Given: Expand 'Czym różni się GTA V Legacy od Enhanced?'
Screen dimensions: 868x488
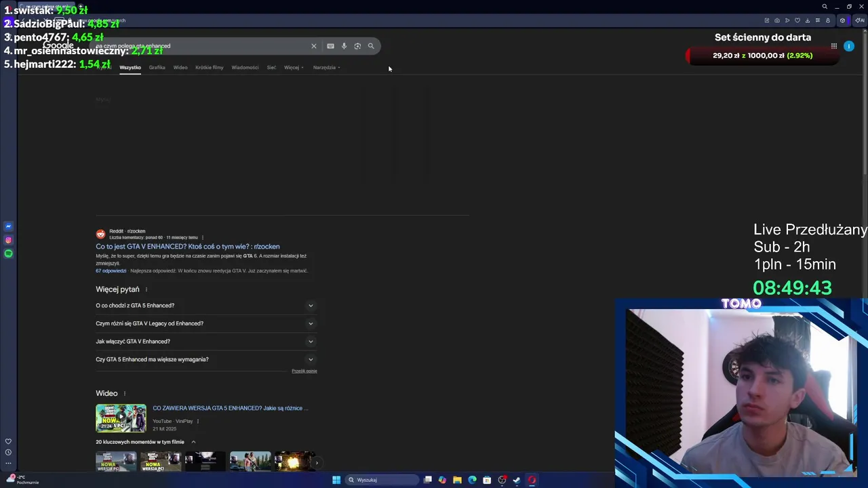Looking at the screenshot, I should click(x=206, y=323).
